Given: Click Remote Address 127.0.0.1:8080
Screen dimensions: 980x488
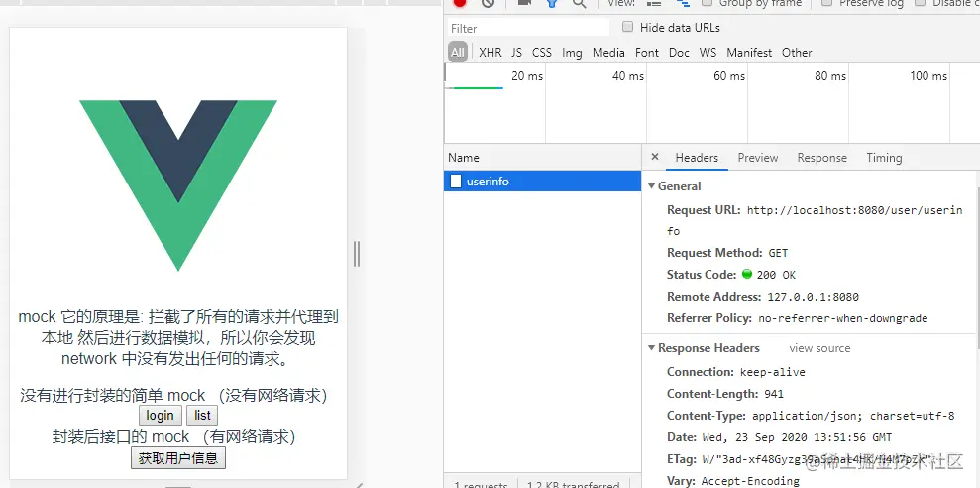Looking at the screenshot, I should coord(814,297).
